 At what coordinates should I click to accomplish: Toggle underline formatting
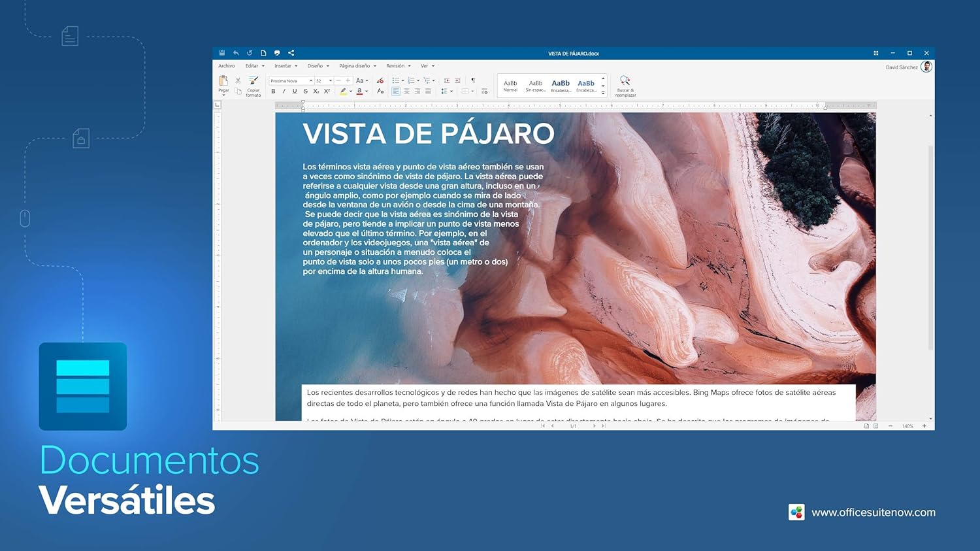point(295,92)
